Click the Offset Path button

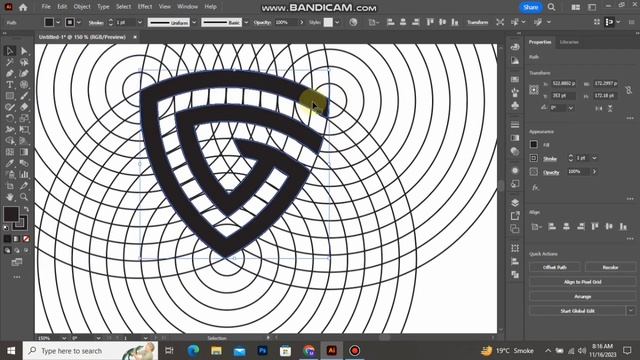point(555,267)
